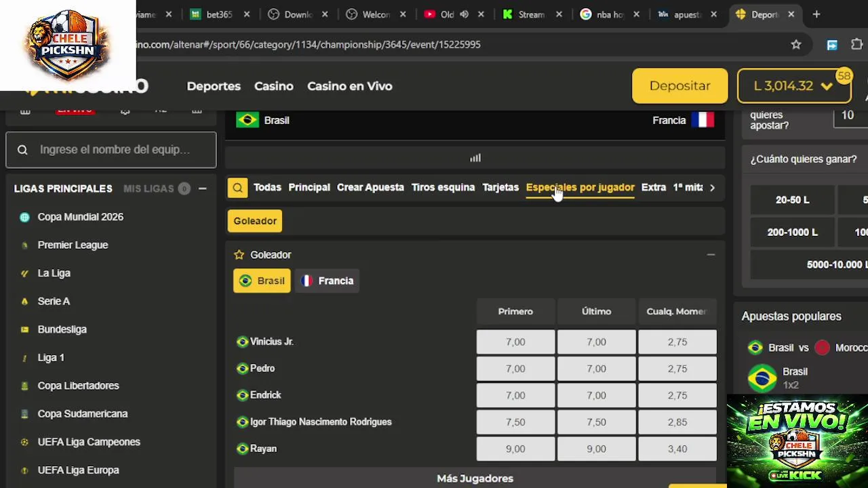Click the Goleador filter chip
Viewport: 868px width, 488px height.
[x=255, y=221]
